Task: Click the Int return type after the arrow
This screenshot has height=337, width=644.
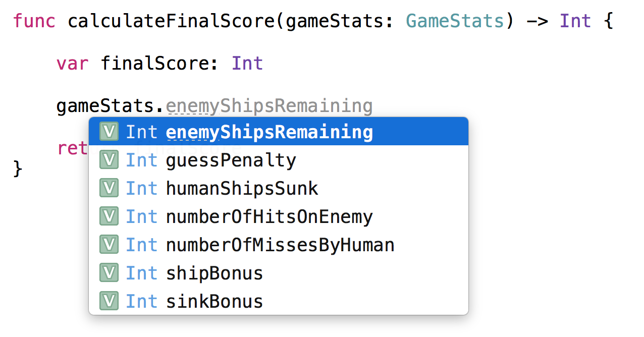Action: click(x=575, y=21)
